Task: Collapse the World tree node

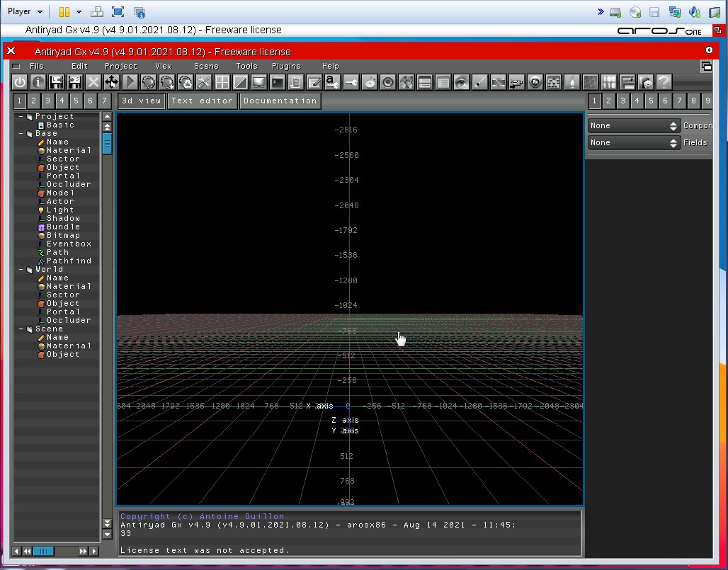Action: 20,270
